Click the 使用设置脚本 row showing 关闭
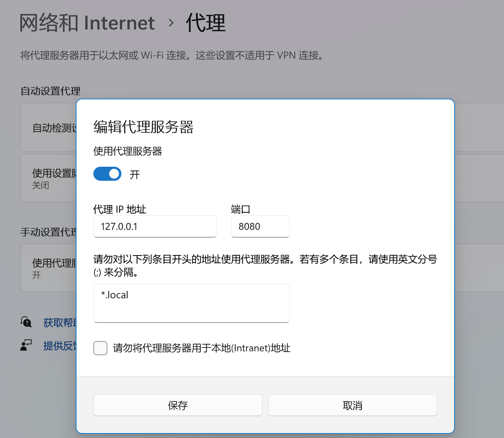504x438 pixels. (x=49, y=178)
